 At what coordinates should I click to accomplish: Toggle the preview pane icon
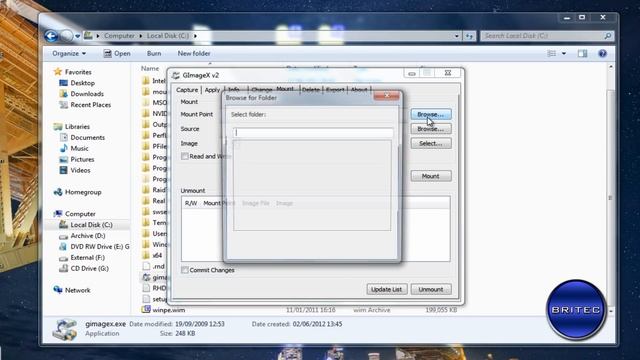pyautogui.click(x=582, y=53)
